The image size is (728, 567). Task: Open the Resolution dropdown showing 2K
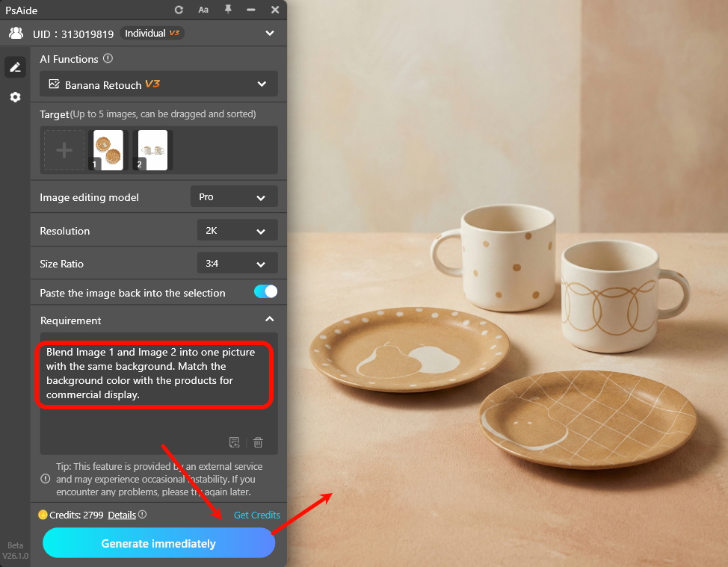click(x=237, y=230)
